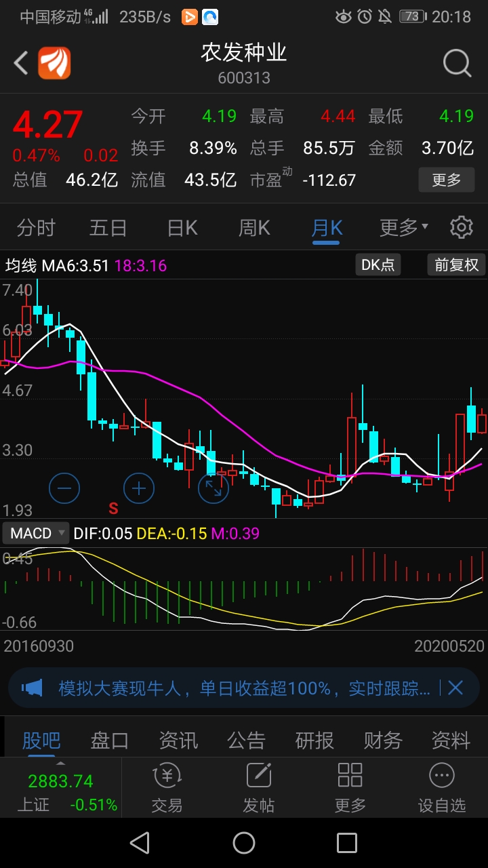Tap the start date 20160930
The width and height of the screenshot is (488, 868).
(x=39, y=646)
